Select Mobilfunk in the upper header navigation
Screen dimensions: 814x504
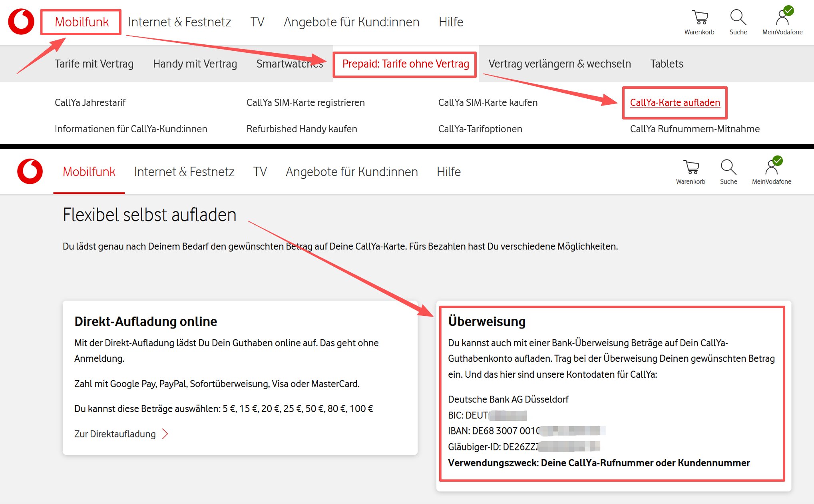[x=82, y=22]
